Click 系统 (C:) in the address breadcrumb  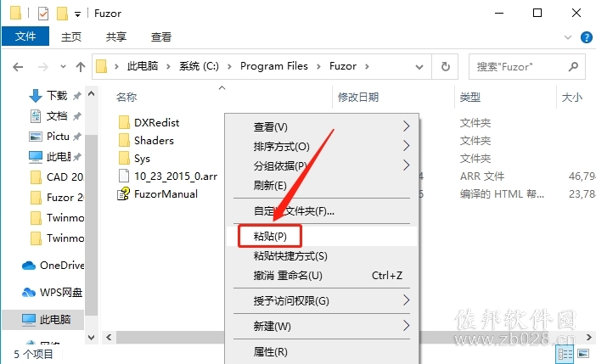tap(199, 66)
